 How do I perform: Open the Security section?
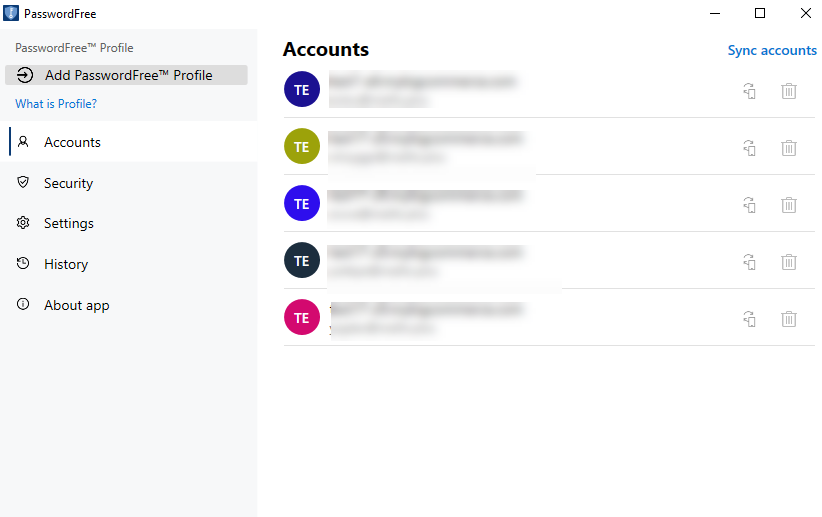pos(68,183)
